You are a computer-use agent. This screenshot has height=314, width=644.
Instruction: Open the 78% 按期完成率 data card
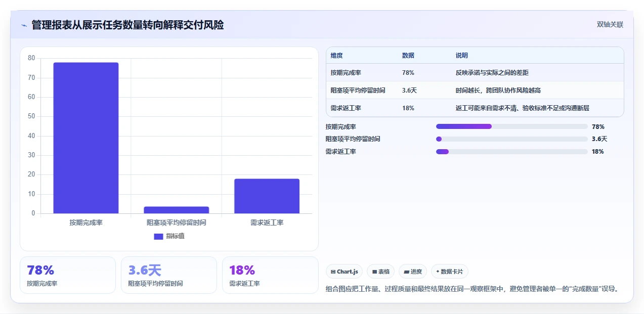point(68,275)
